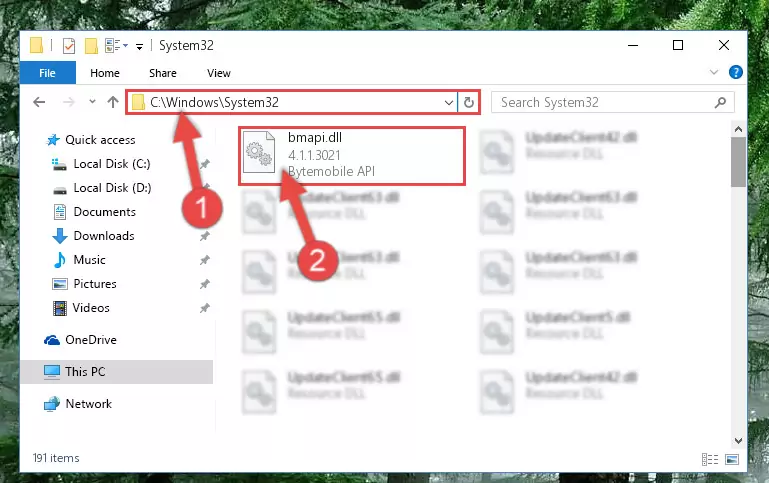Open Local Disk (D:) in sidebar
This screenshot has width=769, height=483.
(112, 188)
